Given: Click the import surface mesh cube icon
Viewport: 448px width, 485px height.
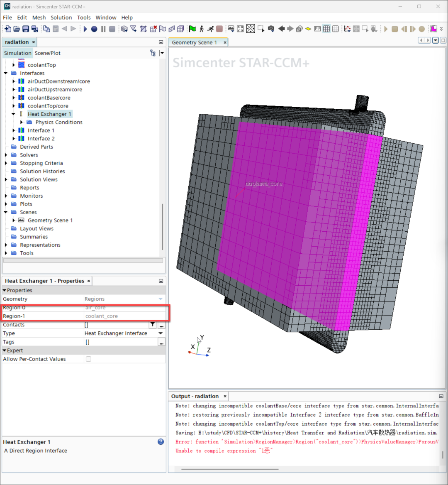Looking at the screenshot, I should (124, 29).
